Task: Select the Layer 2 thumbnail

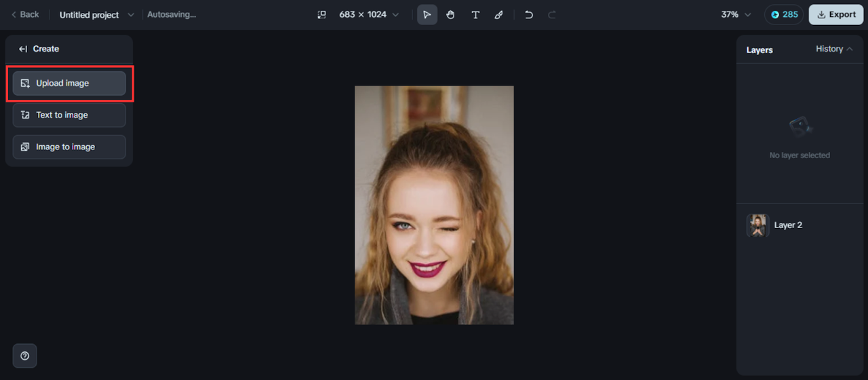Action: 758,225
